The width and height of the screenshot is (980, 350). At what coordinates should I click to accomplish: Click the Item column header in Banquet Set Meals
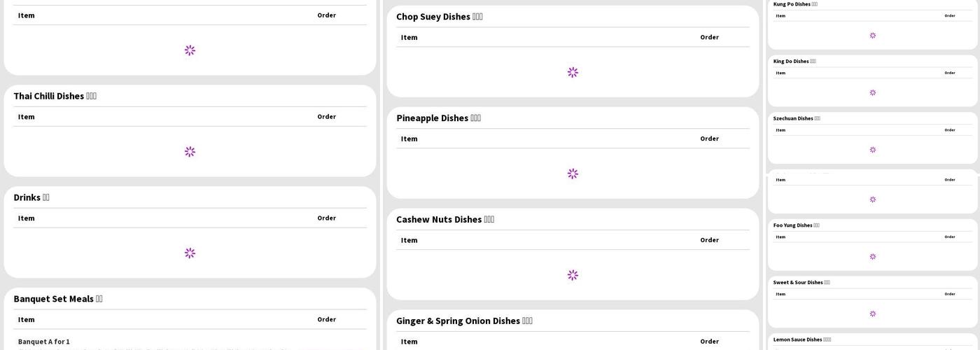tap(27, 319)
